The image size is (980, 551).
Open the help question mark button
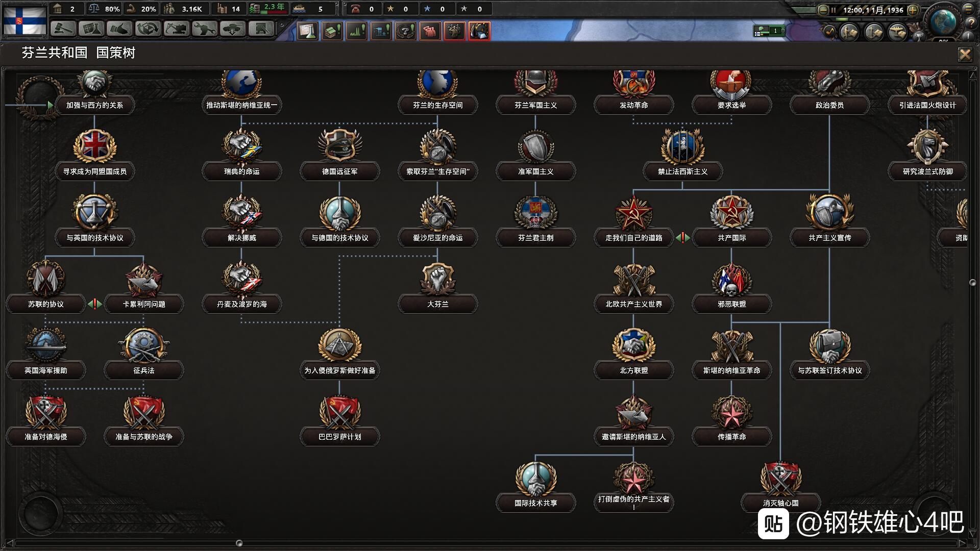point(970,22)
